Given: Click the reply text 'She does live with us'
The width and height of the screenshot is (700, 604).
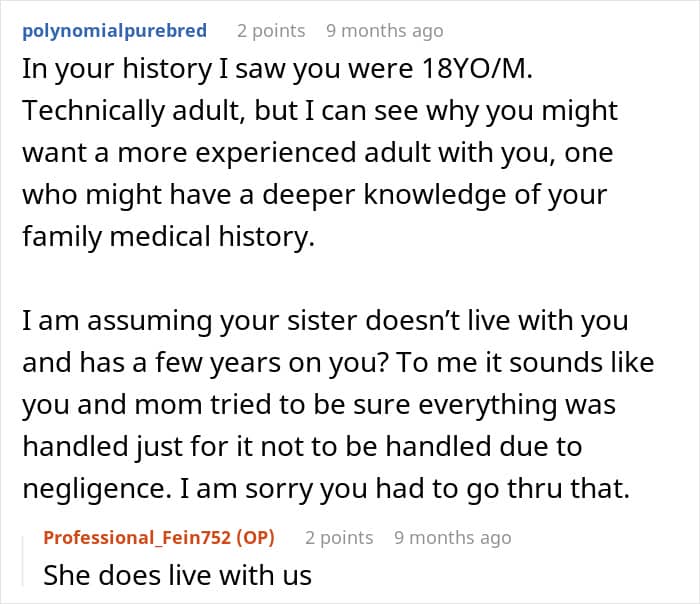Looking at the screenshot, I should (x=177, y=575).
